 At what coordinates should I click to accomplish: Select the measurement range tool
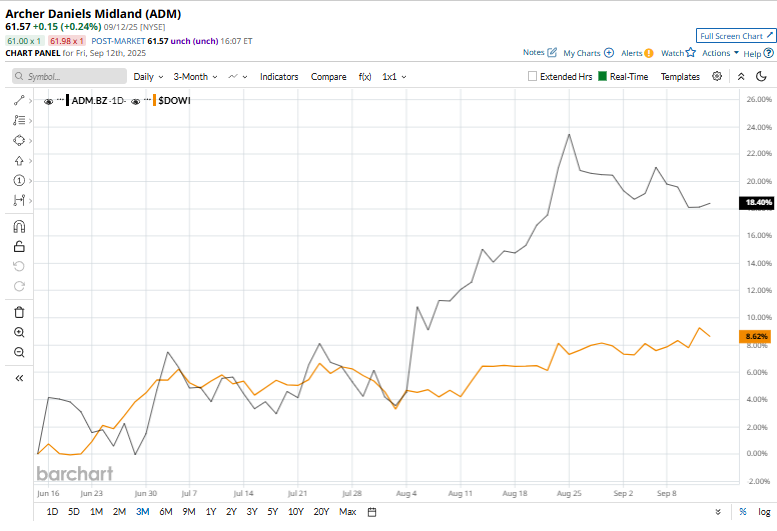coord(19,201)
